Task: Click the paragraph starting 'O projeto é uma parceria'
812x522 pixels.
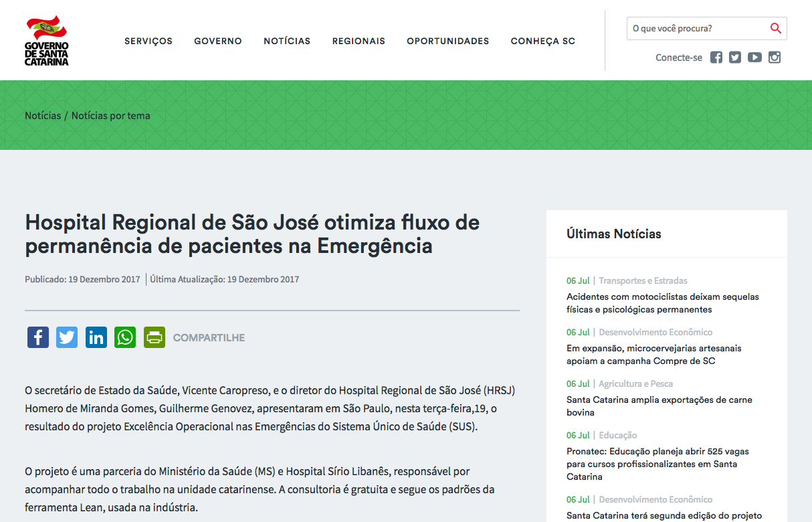Action: 260,489
